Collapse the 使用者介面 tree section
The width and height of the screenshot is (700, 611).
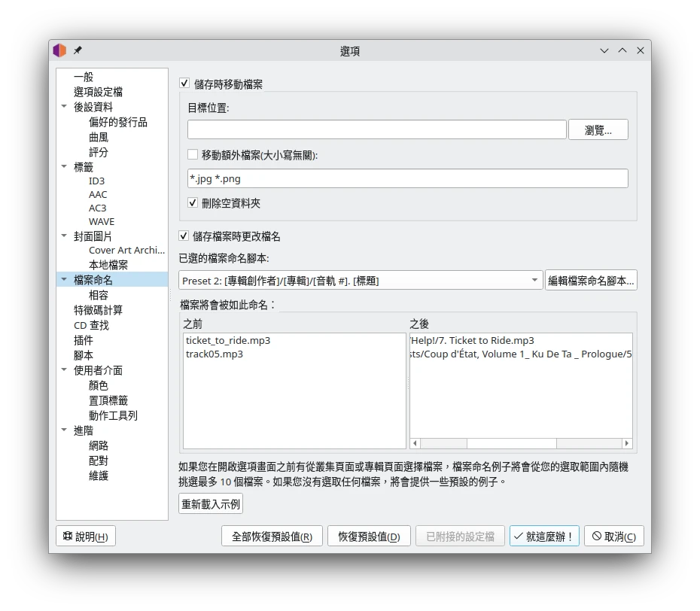tap(64, 370)
